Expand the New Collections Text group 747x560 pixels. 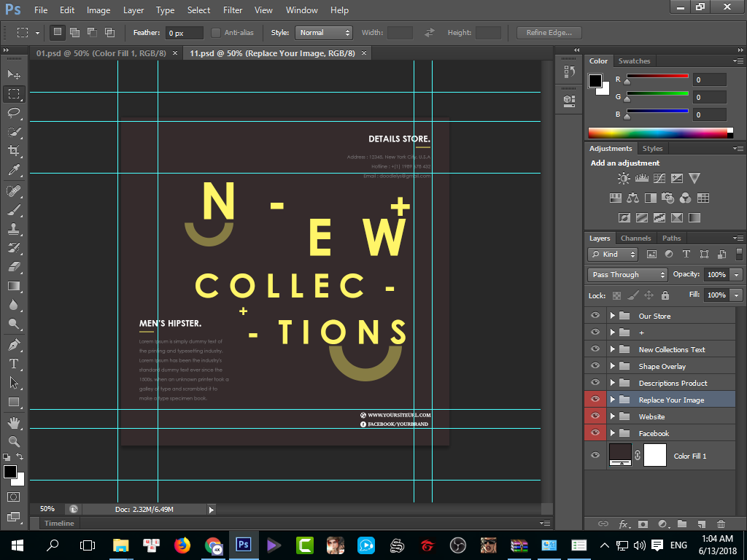point(613,349)
